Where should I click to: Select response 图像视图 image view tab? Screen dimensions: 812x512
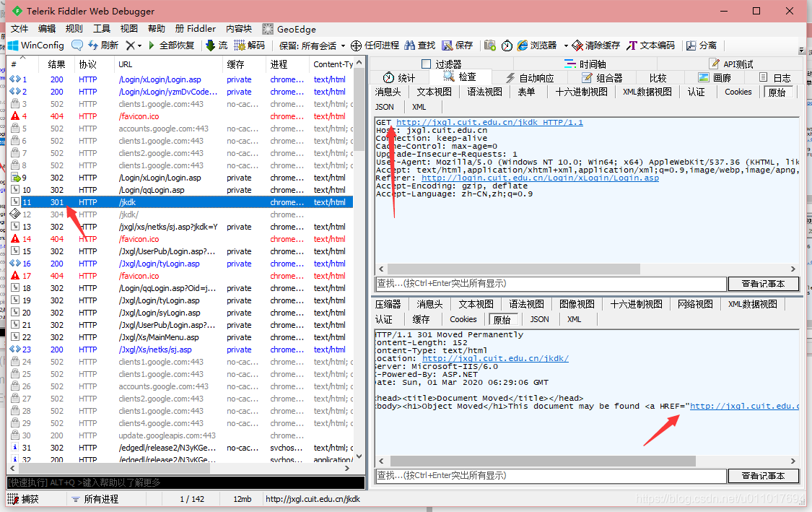577,304
